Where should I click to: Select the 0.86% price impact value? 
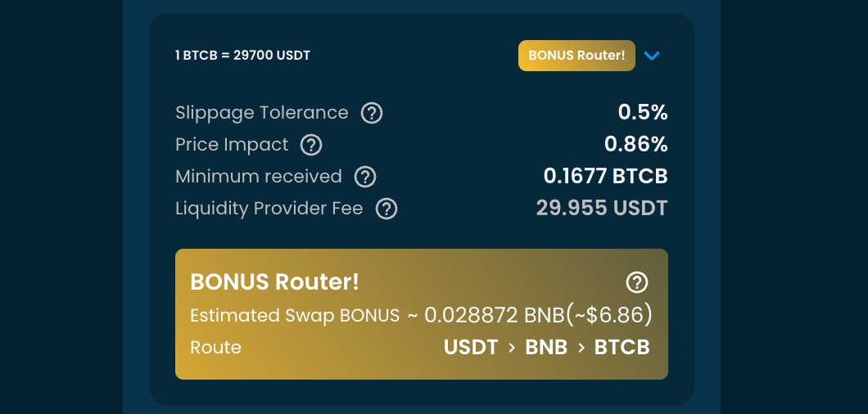(636, 145)
